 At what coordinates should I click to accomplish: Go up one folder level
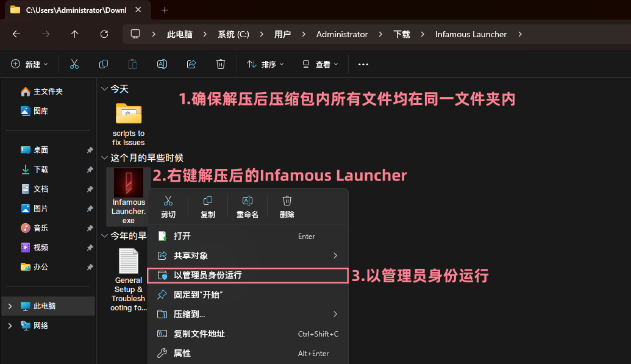coord(75,34)
